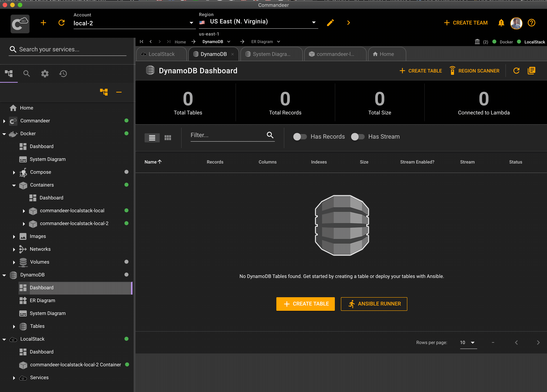Open DynamoDB breadcrumb dropdown chevron
Screen dimensions: 547x392
(x=229, y=42)
